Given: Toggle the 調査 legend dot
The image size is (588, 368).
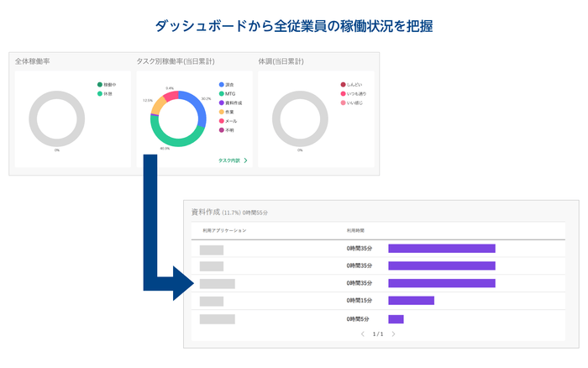Looking at the screenshot, I should click(221, 85).
